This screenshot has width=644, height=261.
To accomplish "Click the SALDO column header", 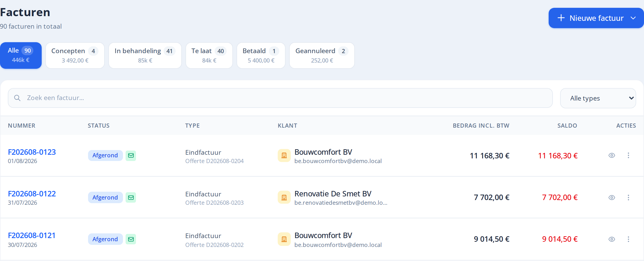I will point(567,126).
